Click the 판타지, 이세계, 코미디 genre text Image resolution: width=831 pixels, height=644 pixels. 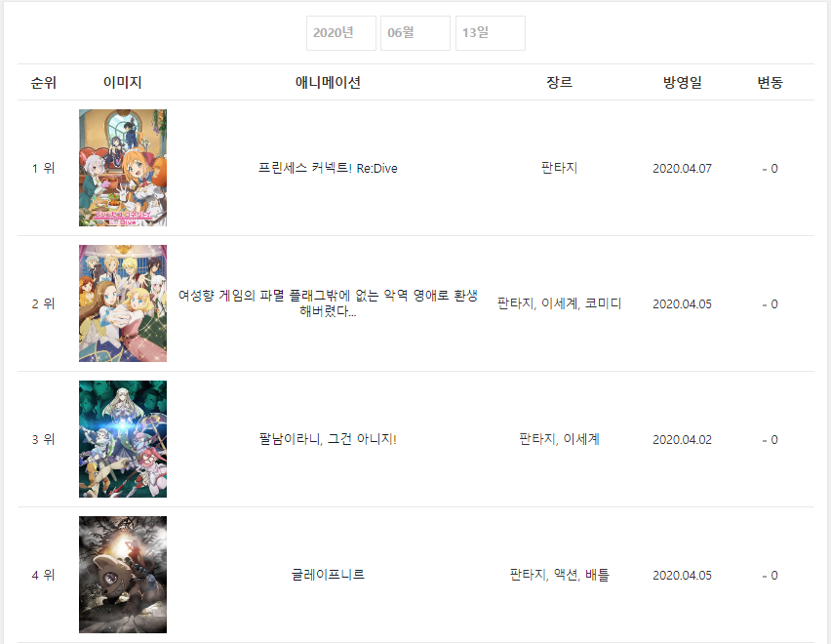pos(559,303)
